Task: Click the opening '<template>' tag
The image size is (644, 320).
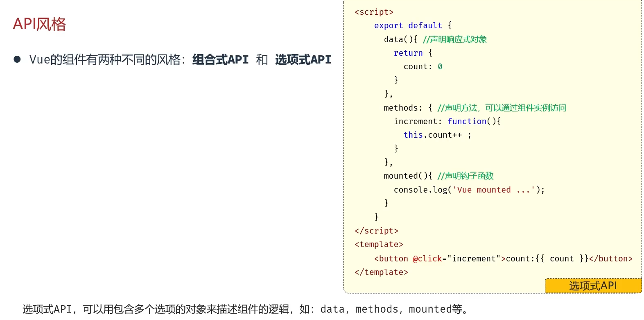Action: coord(379,244)
